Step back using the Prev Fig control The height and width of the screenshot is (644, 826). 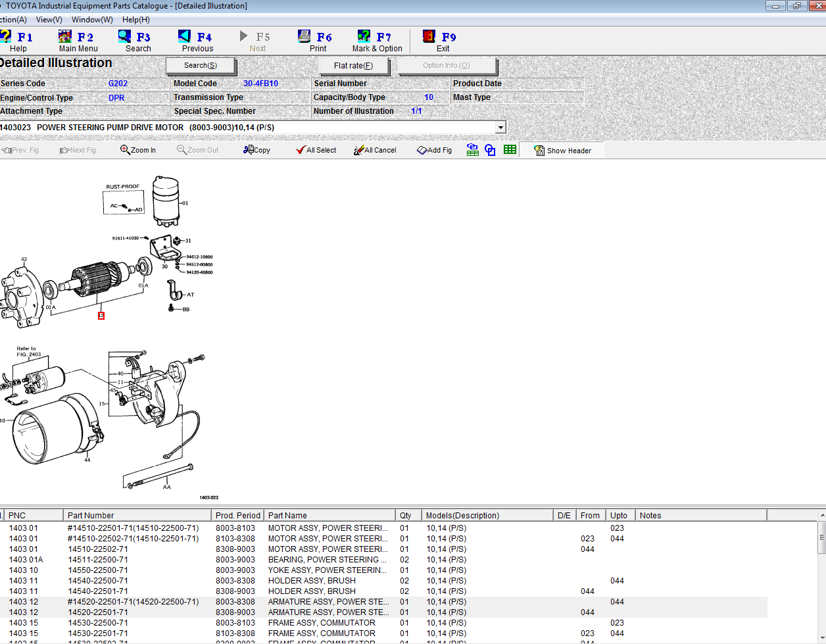(x=20, y=149)
